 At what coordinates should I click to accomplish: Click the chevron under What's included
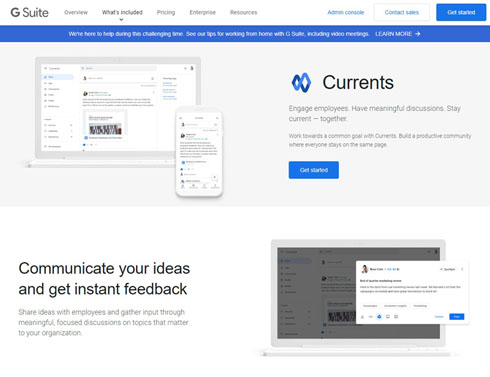pos(121,20)
